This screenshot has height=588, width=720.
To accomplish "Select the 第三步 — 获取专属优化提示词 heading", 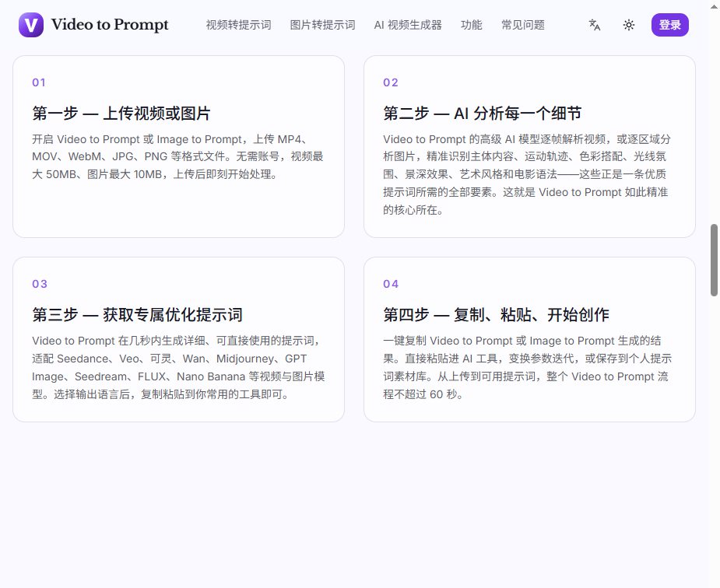I will click(137, 315).
